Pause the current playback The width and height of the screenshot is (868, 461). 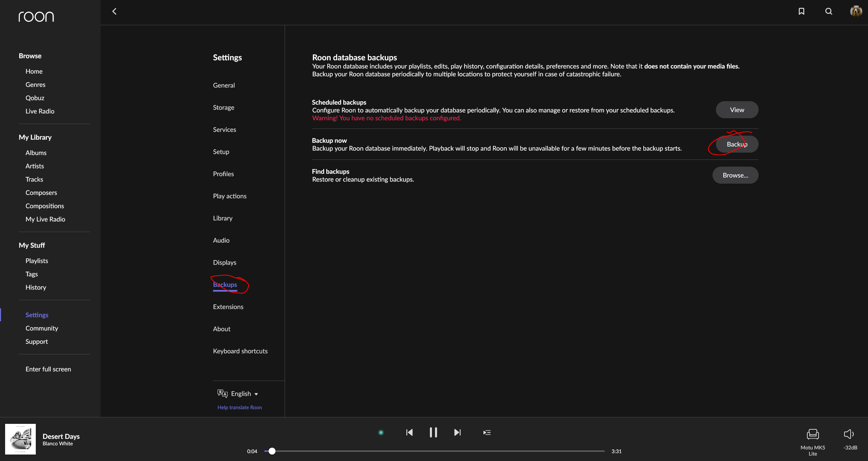(433, 432)
